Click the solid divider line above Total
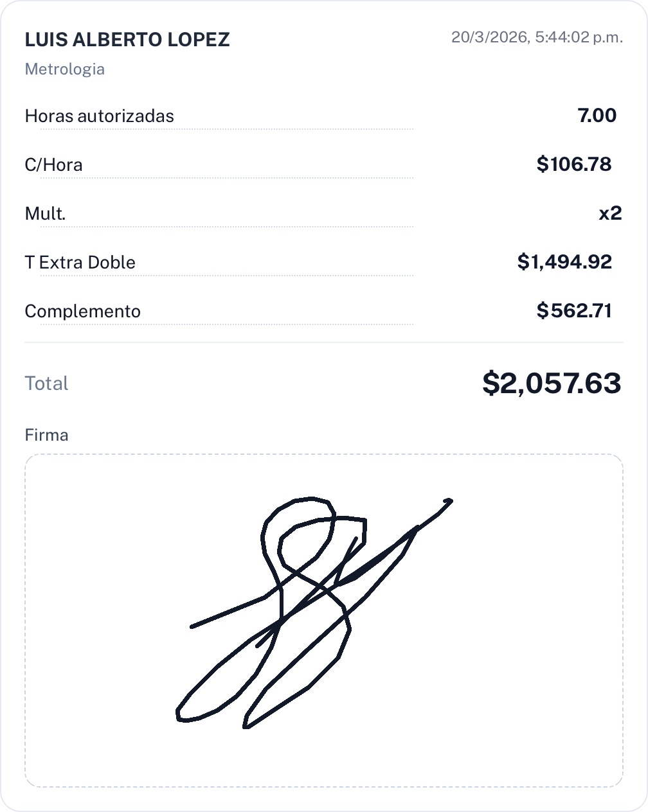 click(x=324, y=342)
